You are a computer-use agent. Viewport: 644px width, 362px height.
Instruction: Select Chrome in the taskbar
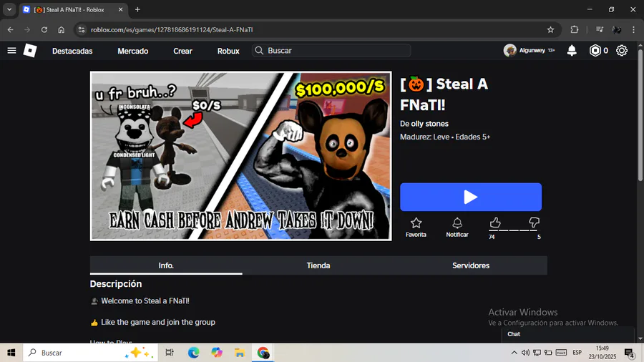263,353
